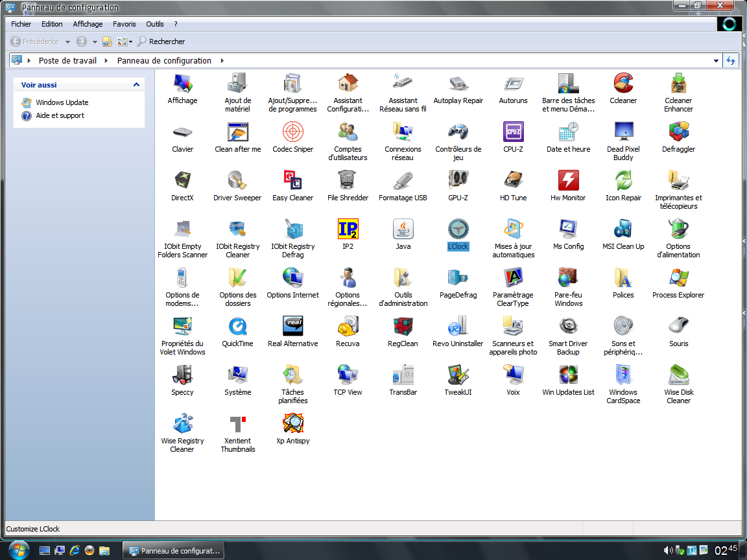This screenshot has height=560, width=747.
Task: Open the GPU-Z icon
Action: pos(458,180)
